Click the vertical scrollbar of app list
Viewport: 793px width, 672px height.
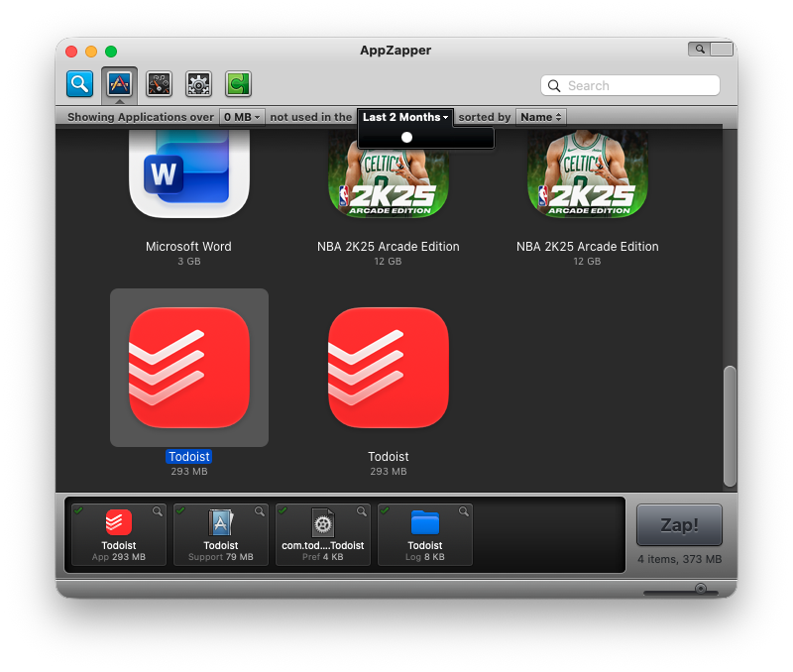(730, 425)
